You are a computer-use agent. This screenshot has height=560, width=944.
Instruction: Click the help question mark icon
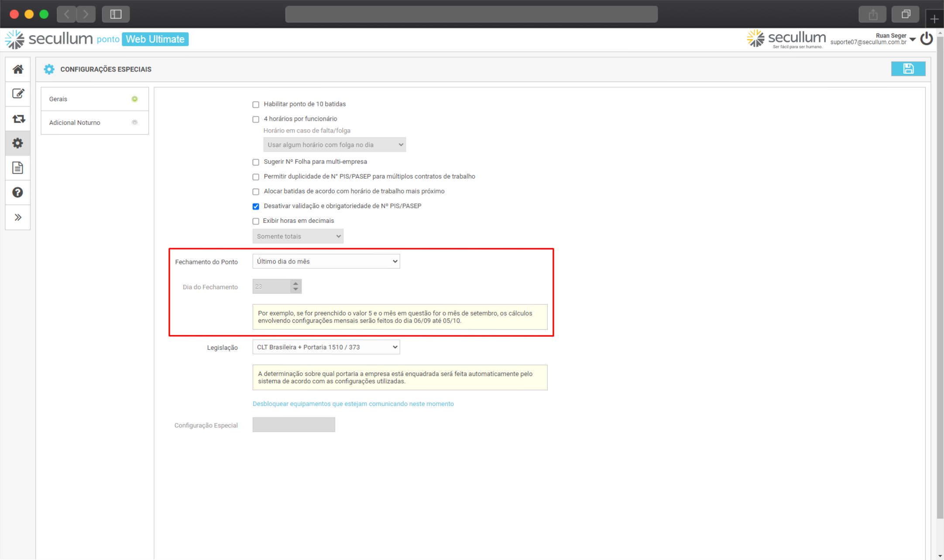[18, 192]
